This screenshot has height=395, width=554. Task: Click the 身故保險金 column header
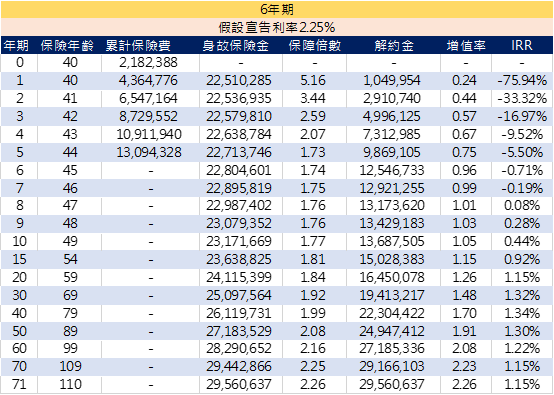point(236,46)
